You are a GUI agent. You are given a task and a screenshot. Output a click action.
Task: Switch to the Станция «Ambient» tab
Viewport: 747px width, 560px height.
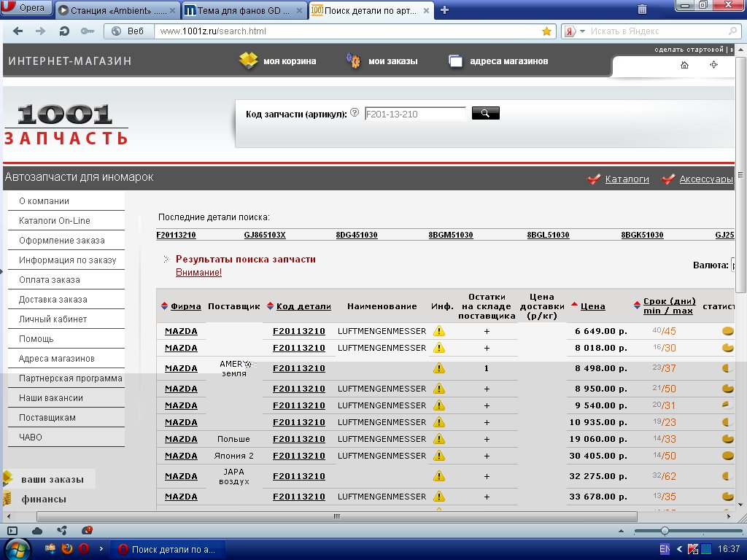point(117,10)
